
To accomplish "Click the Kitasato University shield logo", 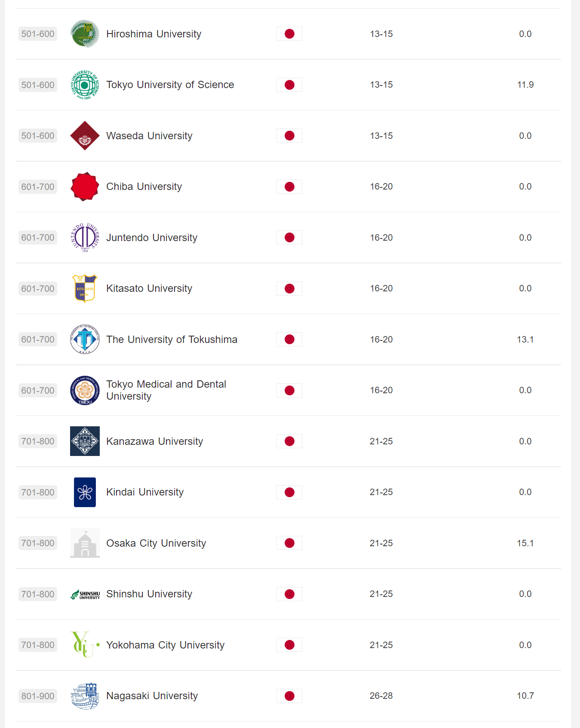I will tap(85, 288).
